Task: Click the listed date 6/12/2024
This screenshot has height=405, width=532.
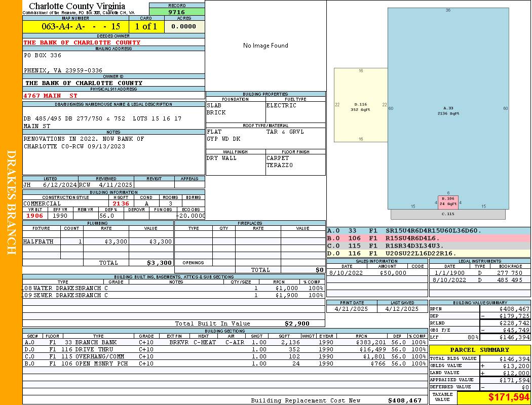Action: [x=60, y=185]
